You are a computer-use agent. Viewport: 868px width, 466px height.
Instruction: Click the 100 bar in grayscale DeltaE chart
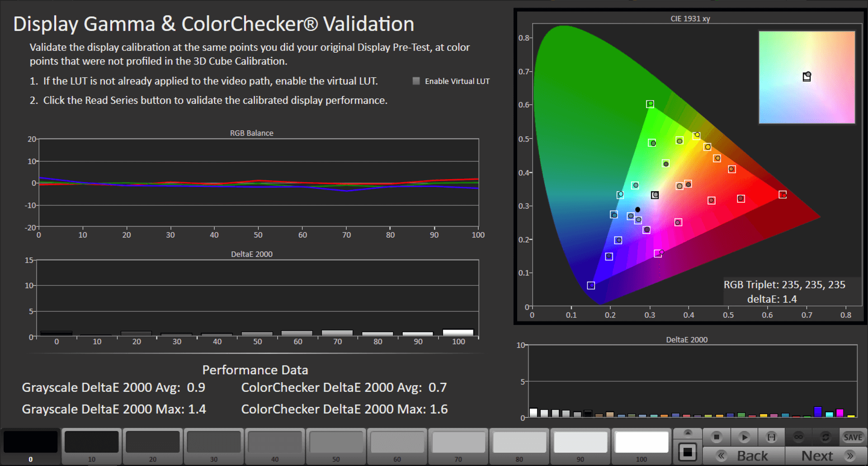click(458, 333)
